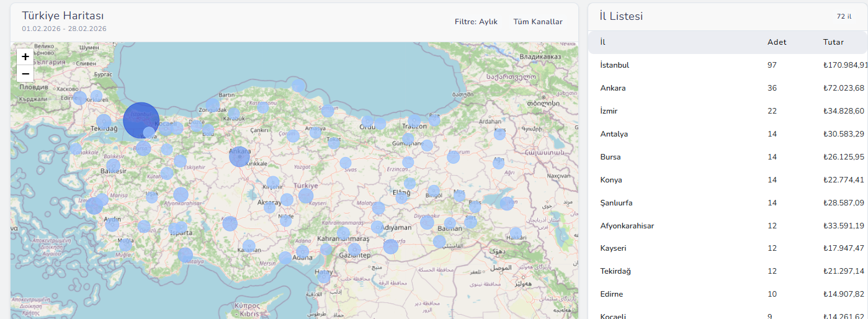Click Bursa amount ₺26.125,95
868x319 pixels.
(844, 157)
